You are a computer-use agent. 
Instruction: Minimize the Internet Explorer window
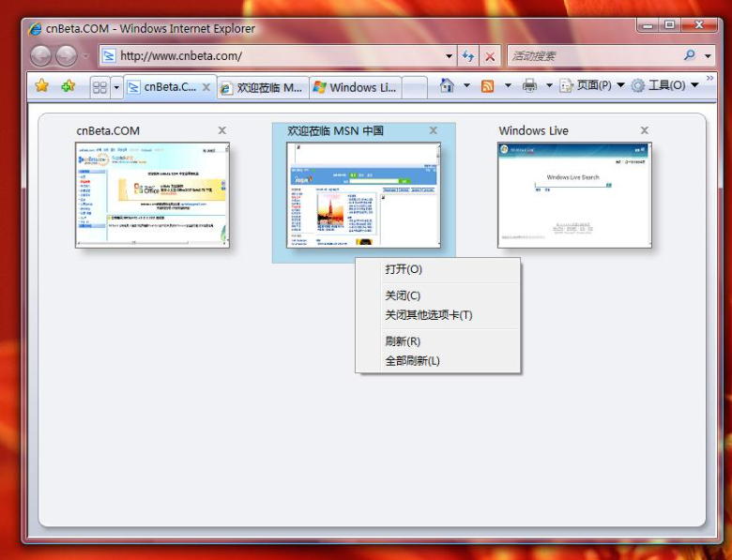[647, 25]
